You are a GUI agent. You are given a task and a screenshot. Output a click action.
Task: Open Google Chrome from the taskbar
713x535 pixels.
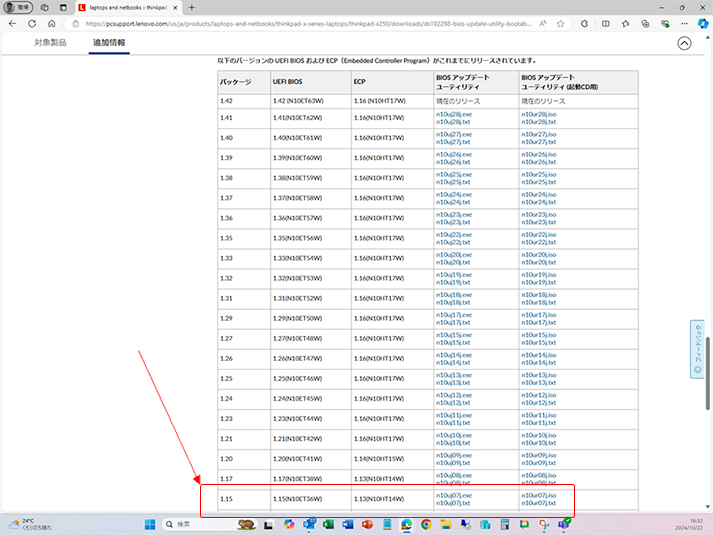pos(426,525)
